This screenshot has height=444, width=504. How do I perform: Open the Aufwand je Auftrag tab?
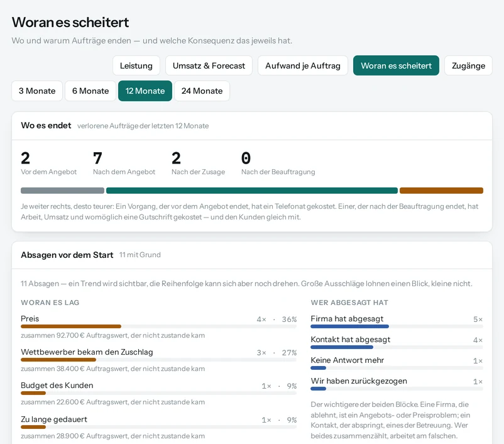pos(303,65)
